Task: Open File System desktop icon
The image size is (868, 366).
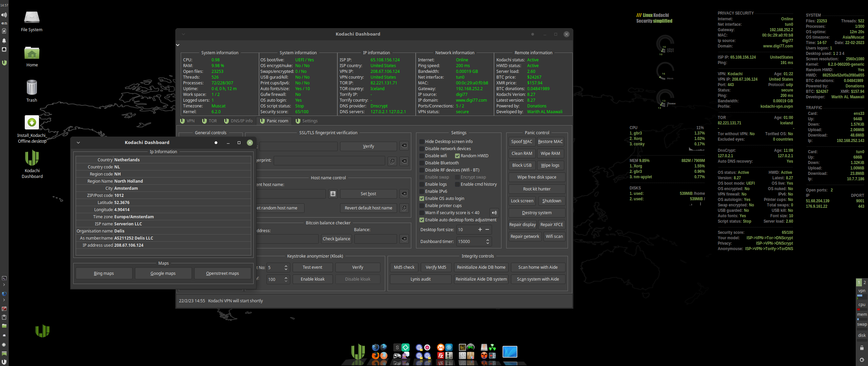Action: (x=32, y=21)
